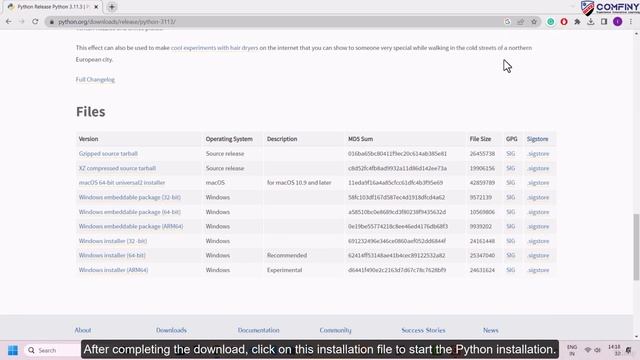Click the address bar URL field
Image resolution: width=640 pixels, height=360 pixels.
[278, 22]
